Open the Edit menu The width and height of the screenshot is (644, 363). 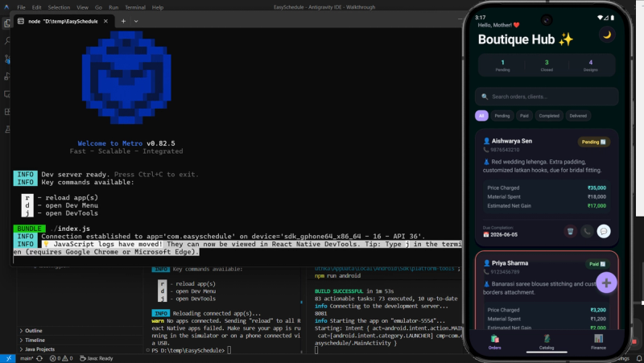click(36, 7)
